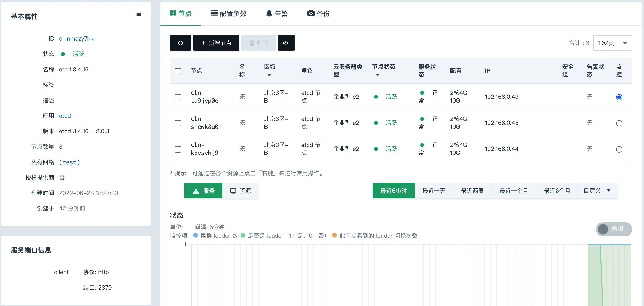Open the 10/页 page size dropdown
The image size is (644, 306).
(612, 43)
